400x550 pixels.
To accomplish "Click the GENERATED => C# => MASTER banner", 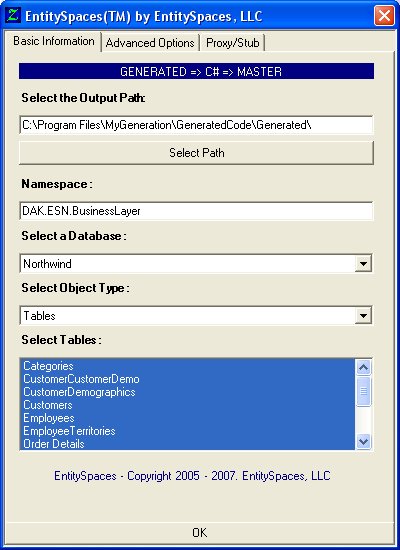I will pyautogui.click(x=196, y=72).
